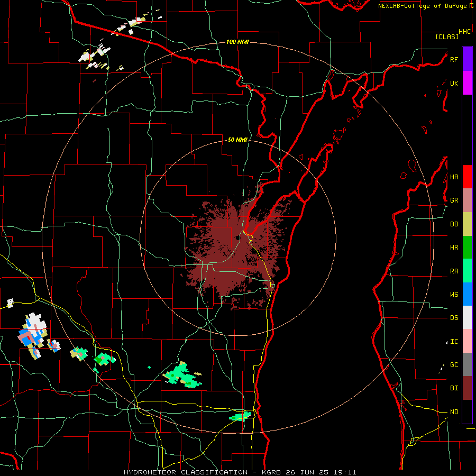Click the GC legend label text
The width and height of the screenshot is (476, 476).
point(454,364)
